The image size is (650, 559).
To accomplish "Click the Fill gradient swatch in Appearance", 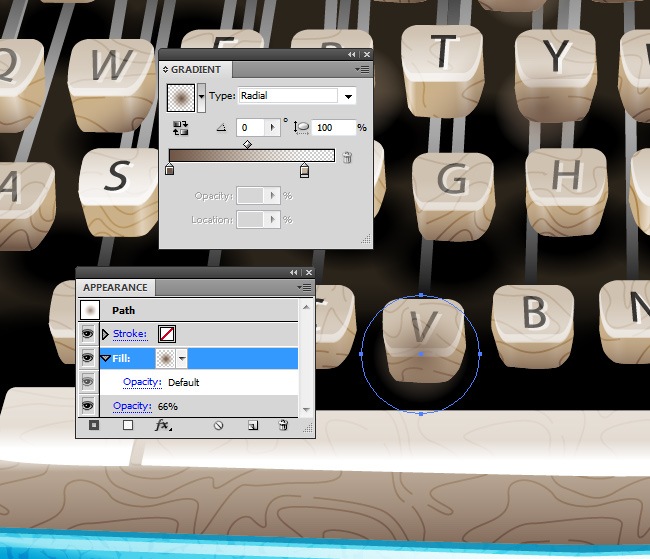I will [165, 358].
